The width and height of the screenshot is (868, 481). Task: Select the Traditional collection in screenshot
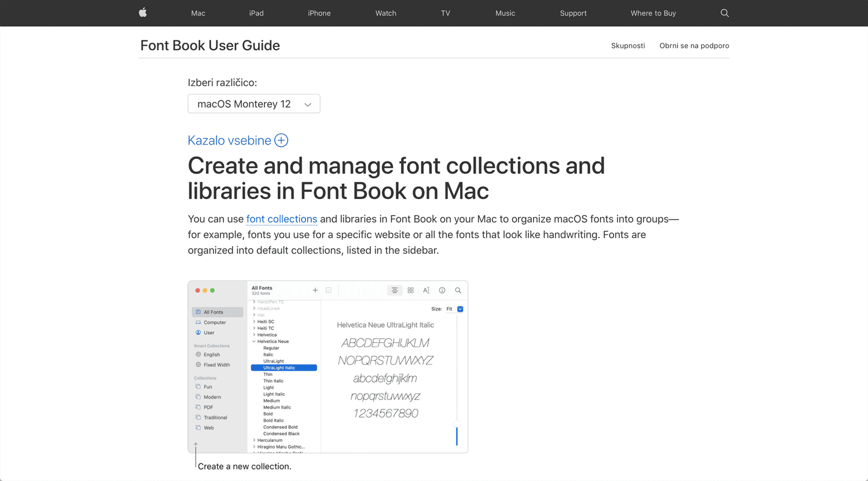(x=215, y=418)
